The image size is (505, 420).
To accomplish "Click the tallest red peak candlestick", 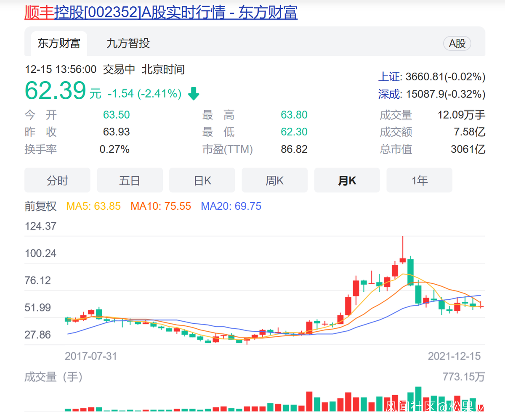I will coord(403,250).
